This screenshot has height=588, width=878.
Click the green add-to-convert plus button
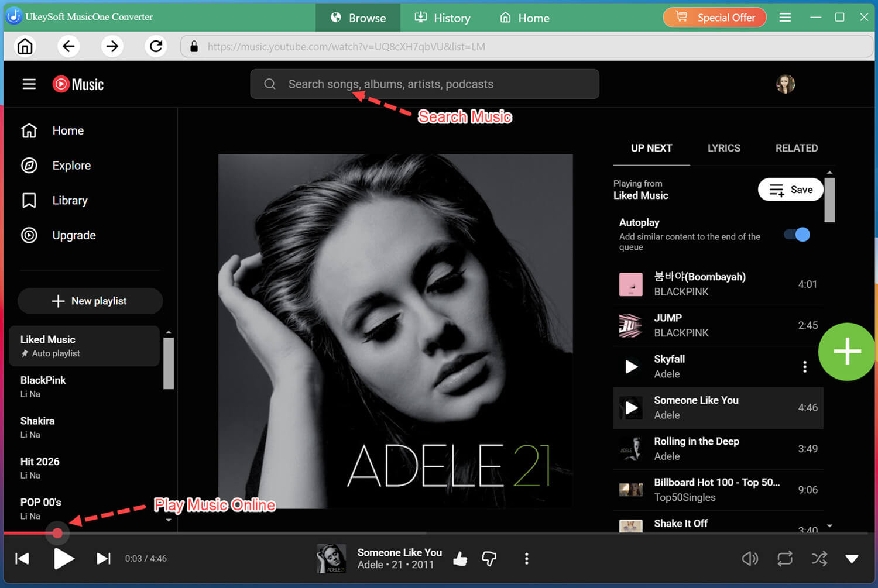[x=847, y=352]
